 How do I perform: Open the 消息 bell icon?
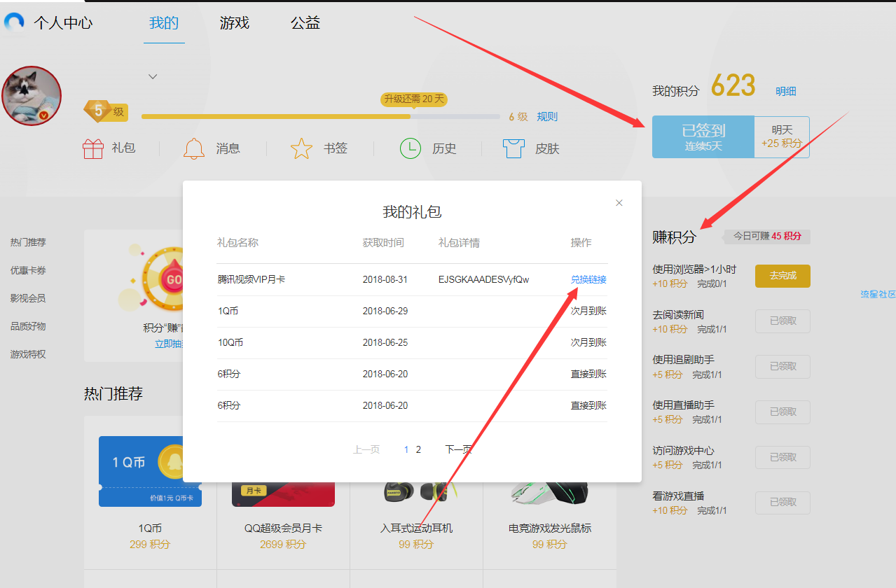click(194, 148)
